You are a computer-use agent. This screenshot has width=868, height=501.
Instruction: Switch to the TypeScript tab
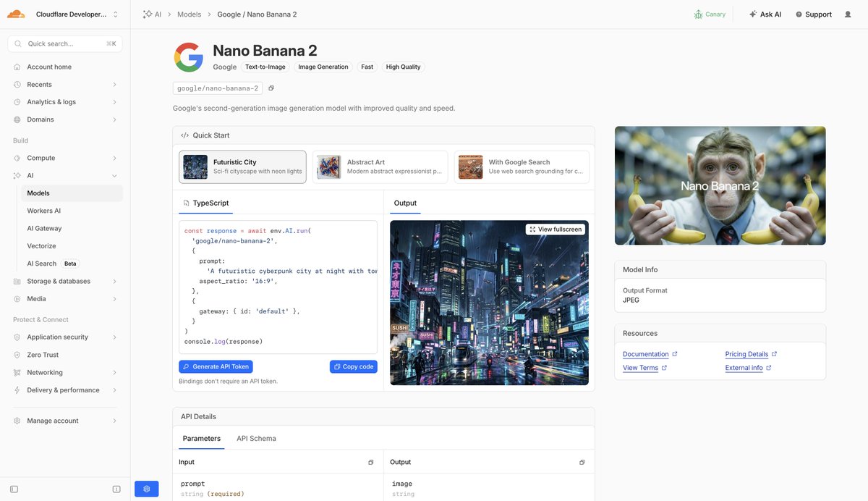coord(206,203)
